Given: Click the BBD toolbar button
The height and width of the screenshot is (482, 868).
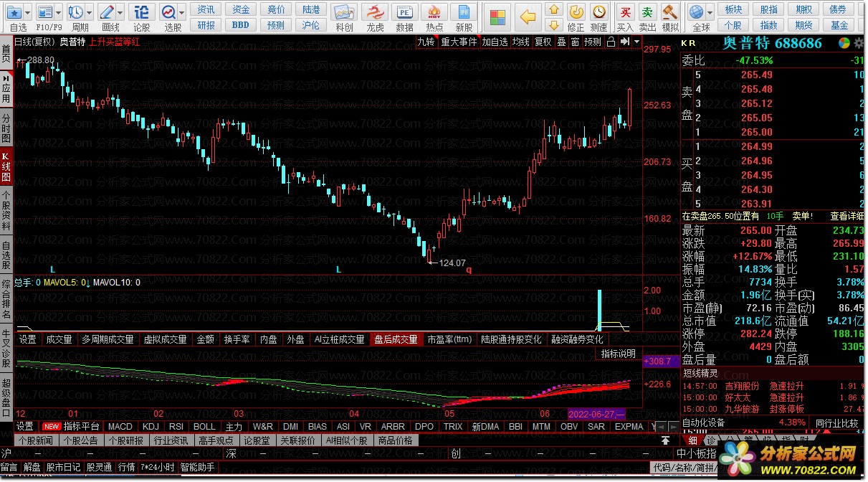Looking at the screenshot, I should click(x=241, y=24).
